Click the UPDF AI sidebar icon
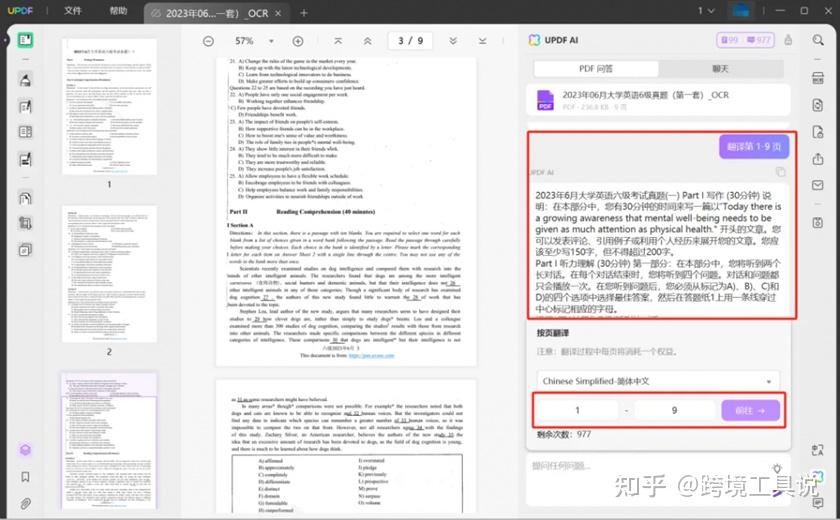 pyautogui.click(x=25, y=450)
